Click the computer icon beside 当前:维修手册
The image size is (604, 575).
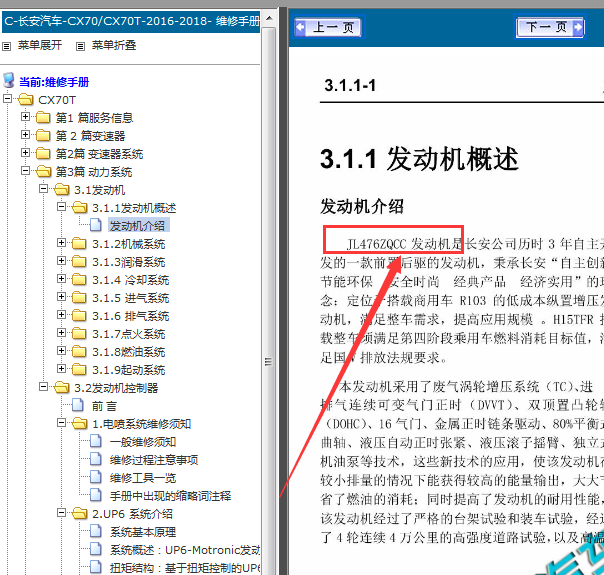[x=8, y=80]
